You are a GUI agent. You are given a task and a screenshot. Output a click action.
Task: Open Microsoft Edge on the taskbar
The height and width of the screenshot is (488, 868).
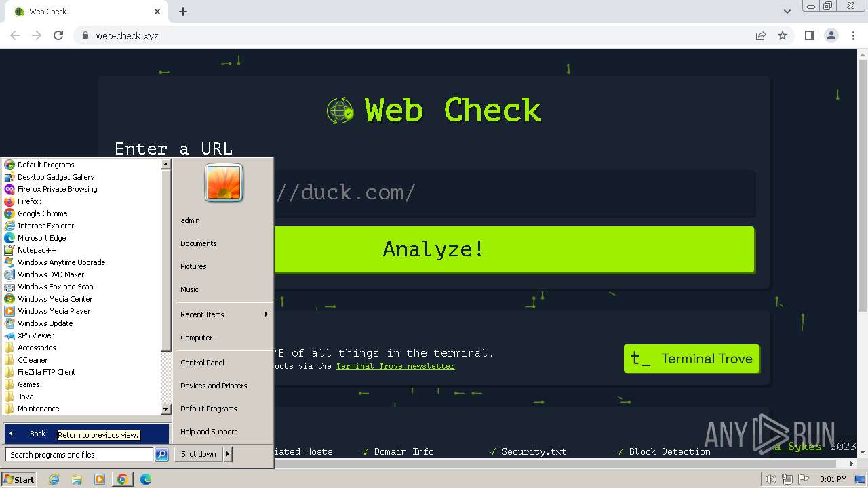coord(145,479)
